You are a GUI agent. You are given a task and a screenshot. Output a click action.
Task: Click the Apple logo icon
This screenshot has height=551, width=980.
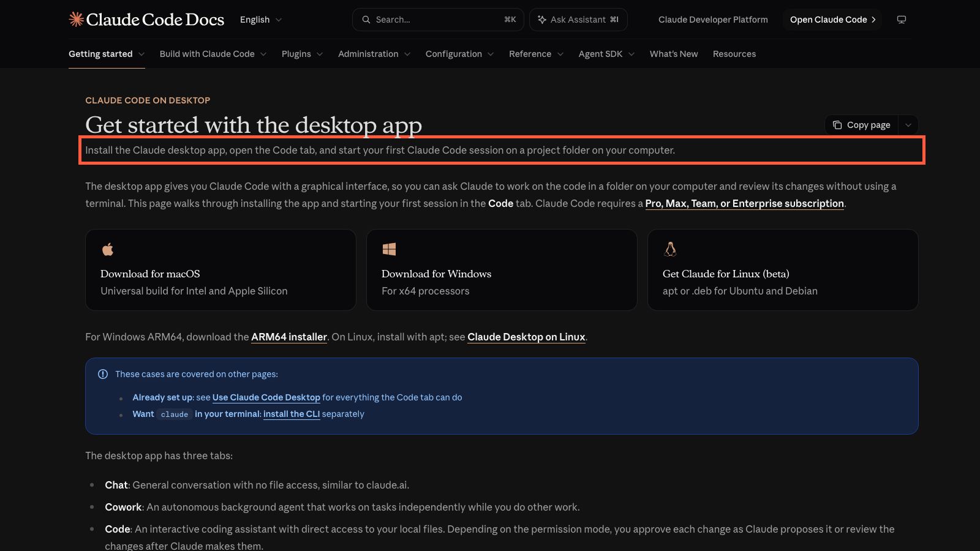108,249
